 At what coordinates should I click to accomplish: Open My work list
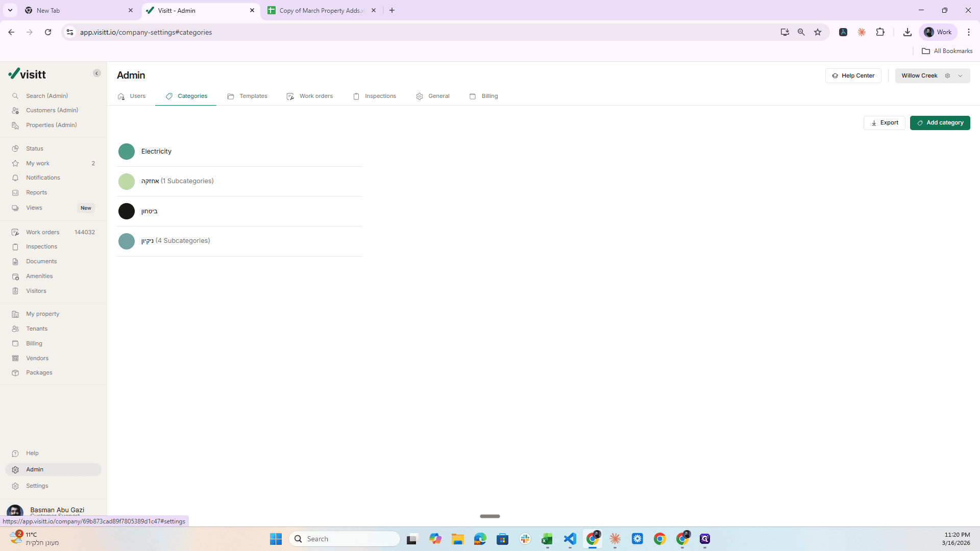[x=38, y=163]
